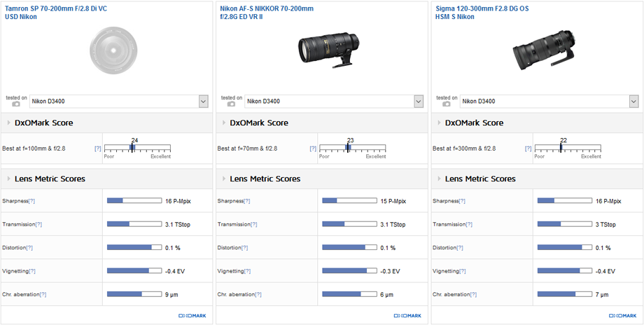Screen dimensions: 644x325
Task: Open Transmission help [?] in Nikon panel
Action: tap(254, 224)
